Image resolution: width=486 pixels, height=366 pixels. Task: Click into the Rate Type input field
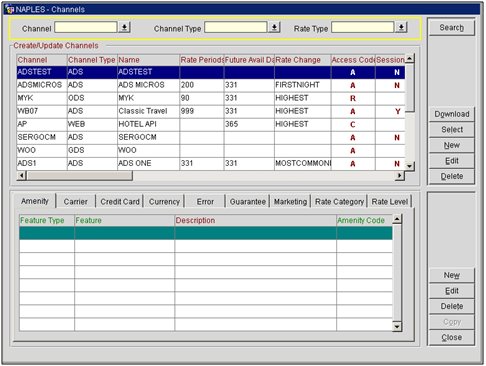click(363, 27)
